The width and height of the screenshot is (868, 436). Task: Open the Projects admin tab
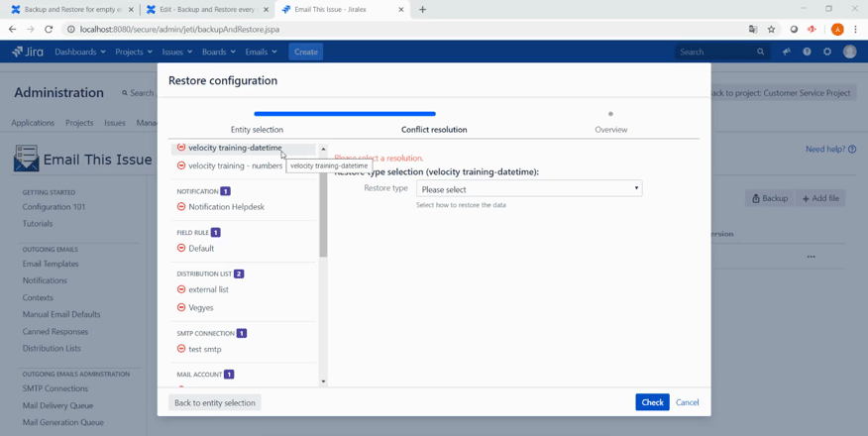pos(79,123)
